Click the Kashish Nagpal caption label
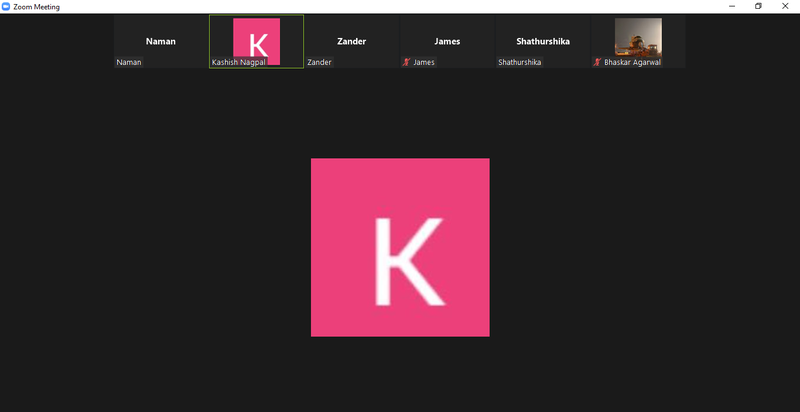The height and width of the screenshot is (412, 800). point(238,62)
